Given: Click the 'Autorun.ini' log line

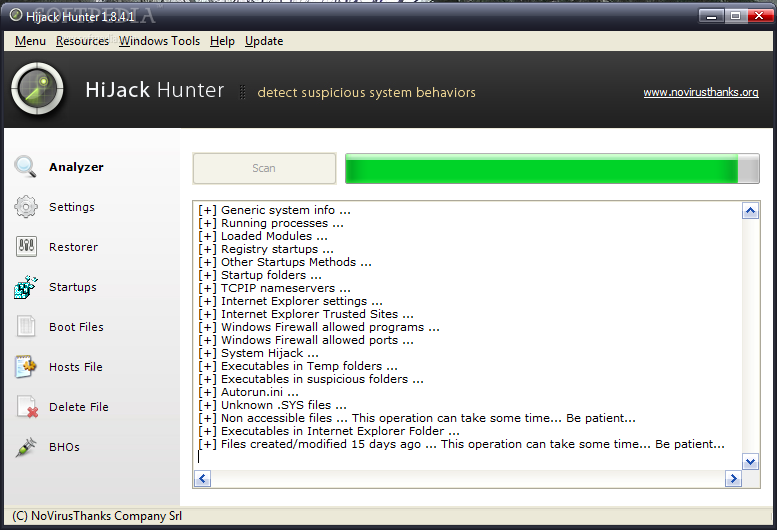Looking at the screenshot, I should point(248,392).
